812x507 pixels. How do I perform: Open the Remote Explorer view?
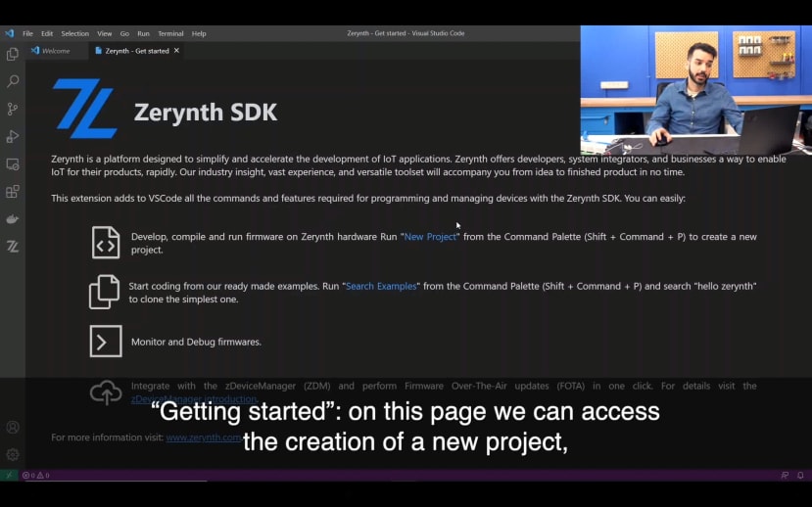13,164
